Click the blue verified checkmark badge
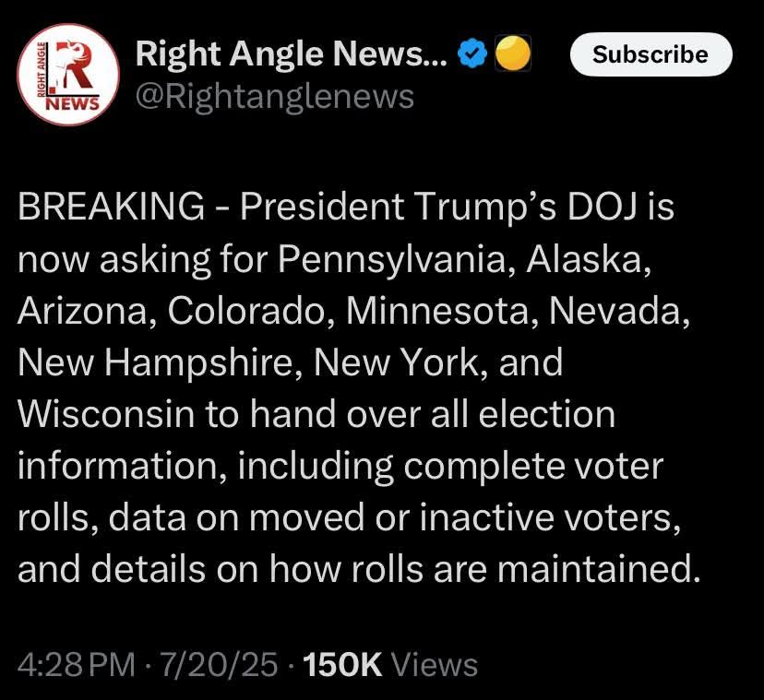 click(x=472, y=56)
